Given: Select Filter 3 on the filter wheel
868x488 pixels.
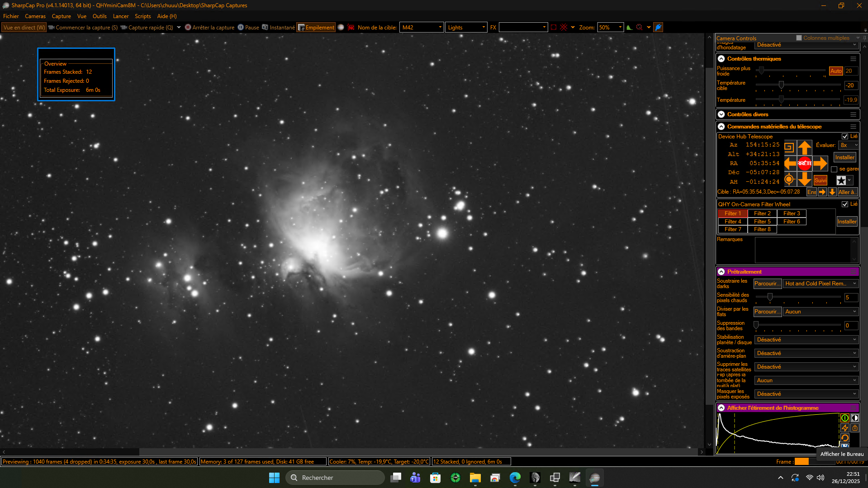Looking at the screenshot, I should pos(792,213).
